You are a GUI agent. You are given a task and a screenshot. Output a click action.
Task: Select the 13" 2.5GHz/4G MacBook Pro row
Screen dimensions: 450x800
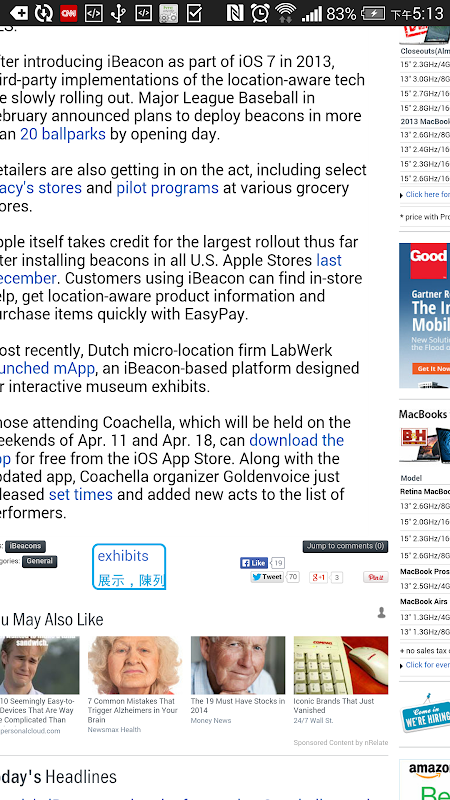(x=425, y=585)
